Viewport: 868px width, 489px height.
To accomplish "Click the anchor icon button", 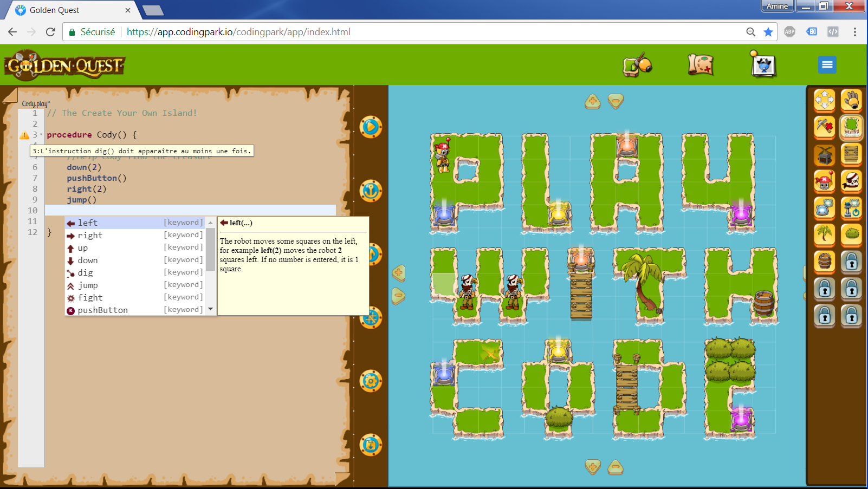I will (x=371, y=191).
